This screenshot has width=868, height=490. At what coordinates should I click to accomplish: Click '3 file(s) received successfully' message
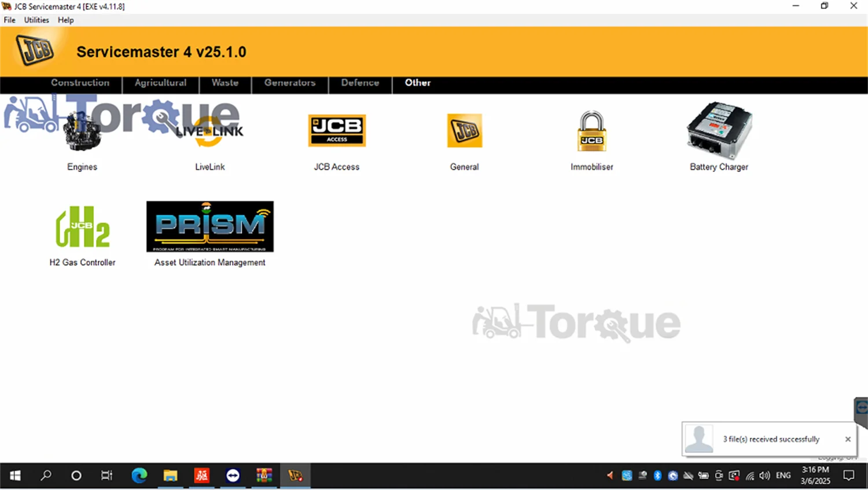[771, 439]
